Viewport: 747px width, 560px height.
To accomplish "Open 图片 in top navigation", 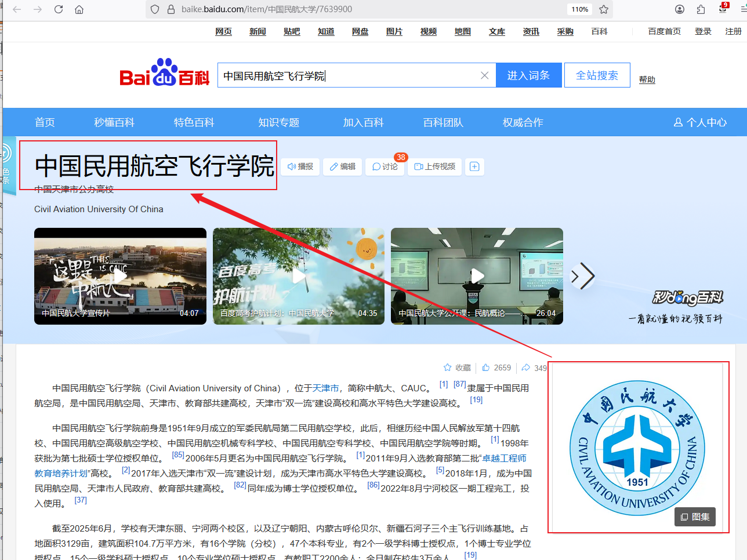I will pyautogui.click(x=394, y=31).
